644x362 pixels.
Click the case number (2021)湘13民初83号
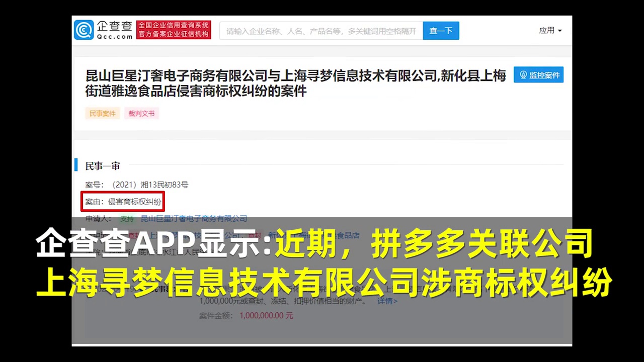(x=149, y=185)
